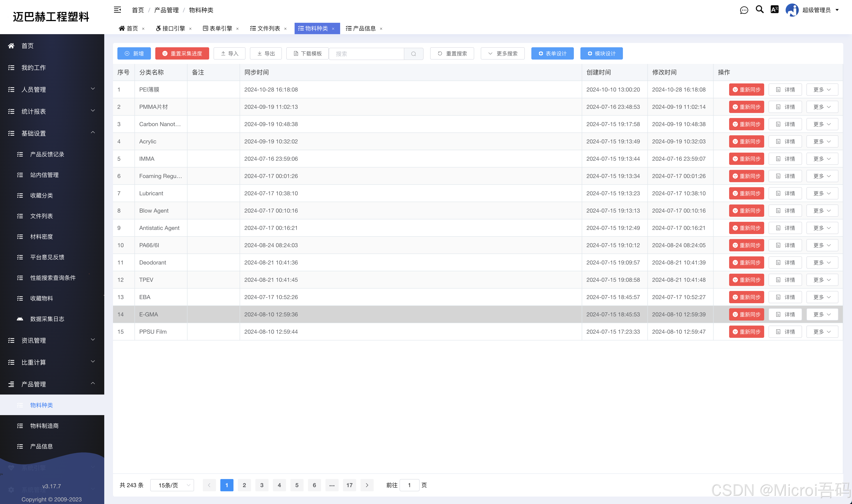
Task: Click 重新同步 for the Lubricant row
Action: [x=746, y=193]
